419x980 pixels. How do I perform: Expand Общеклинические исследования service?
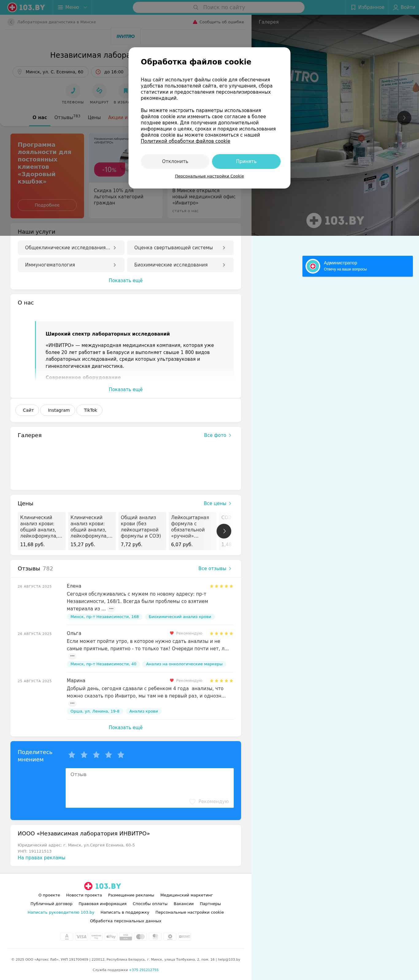(x=71, y=248)
